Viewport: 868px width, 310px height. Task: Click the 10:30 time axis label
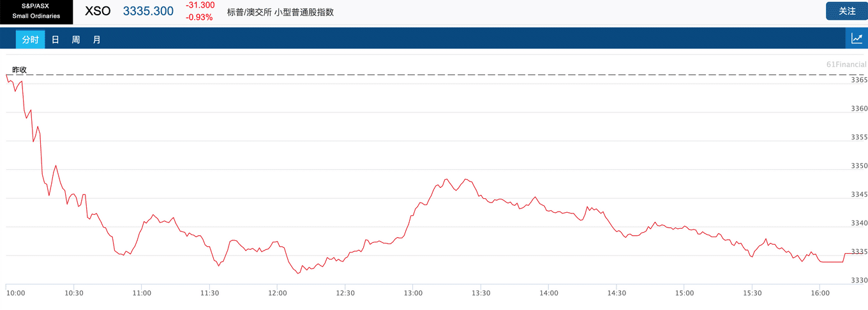coord(74,293)
